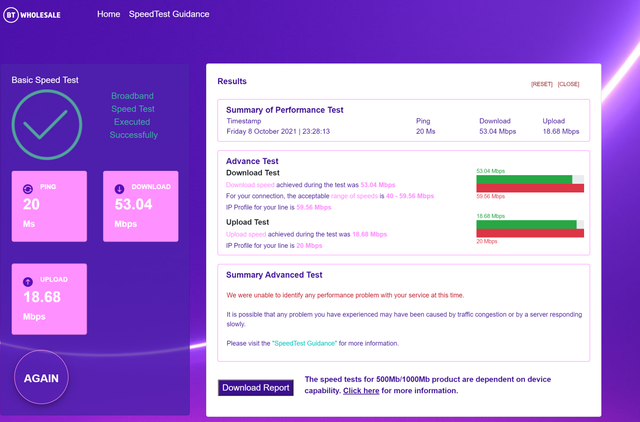Click the "Download speed" highlighted link text
This screenshot has height=422, width=640.
point(250,185)
